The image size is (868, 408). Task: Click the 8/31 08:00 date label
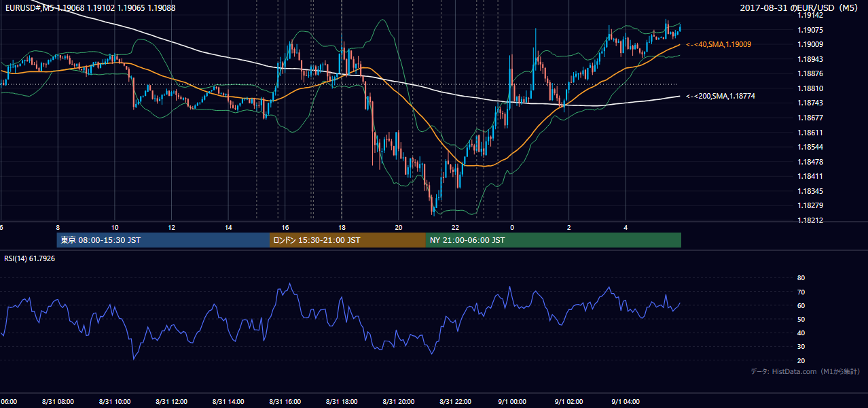point(58,402)
